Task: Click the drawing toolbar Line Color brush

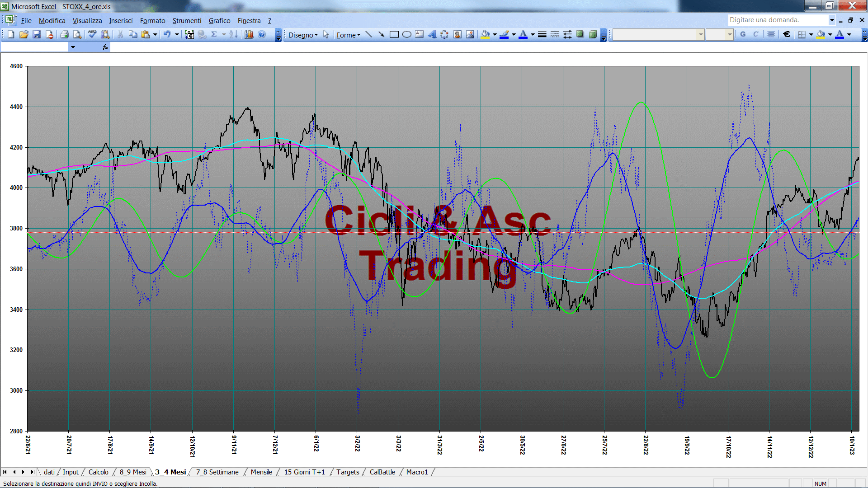Action: [x=504, y=34]
